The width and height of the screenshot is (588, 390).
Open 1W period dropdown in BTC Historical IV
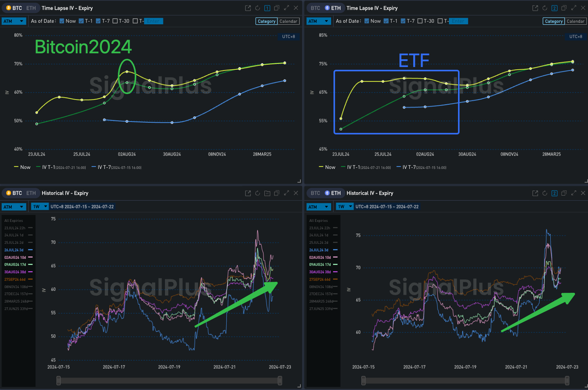click(x=40, y=206)
